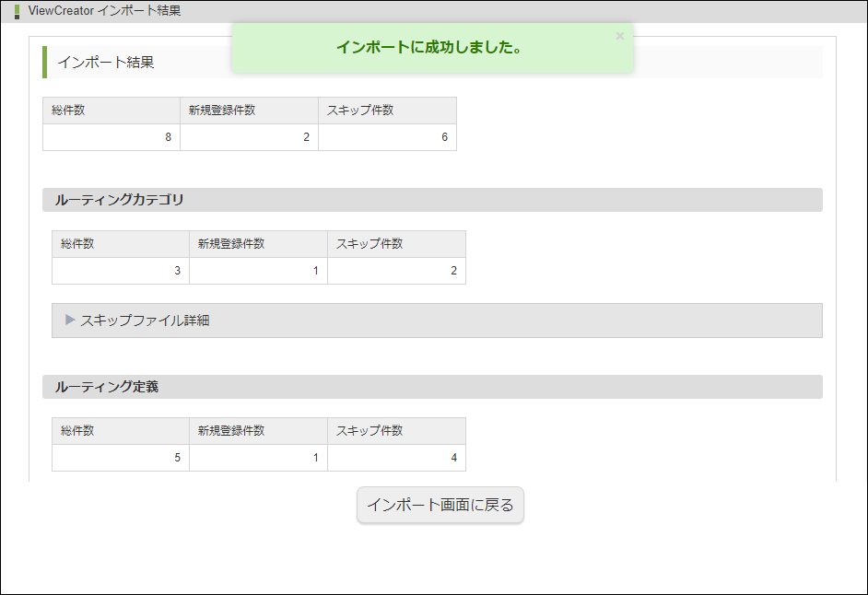Click the インポート画面に戻る button
This screenshot has width=868, height=595.
point(440,505)
